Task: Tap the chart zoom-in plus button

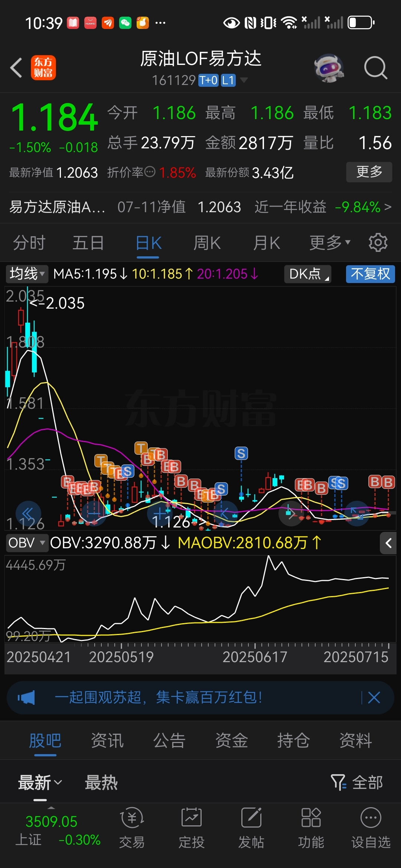Action: pos(160,513)
